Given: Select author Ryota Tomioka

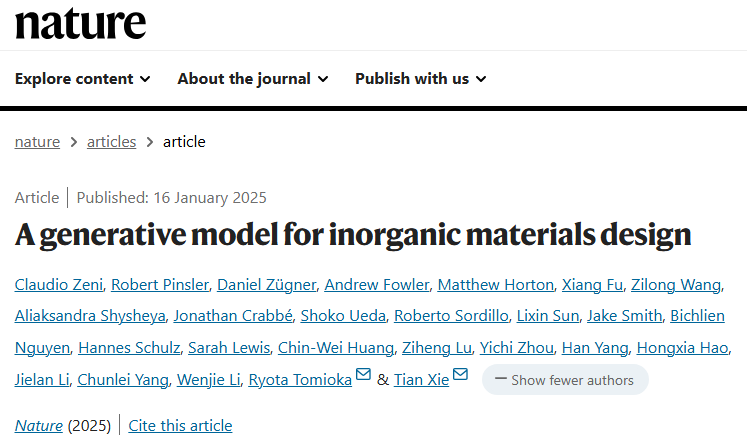Looking at the screenshot, I should click(300, 380).
